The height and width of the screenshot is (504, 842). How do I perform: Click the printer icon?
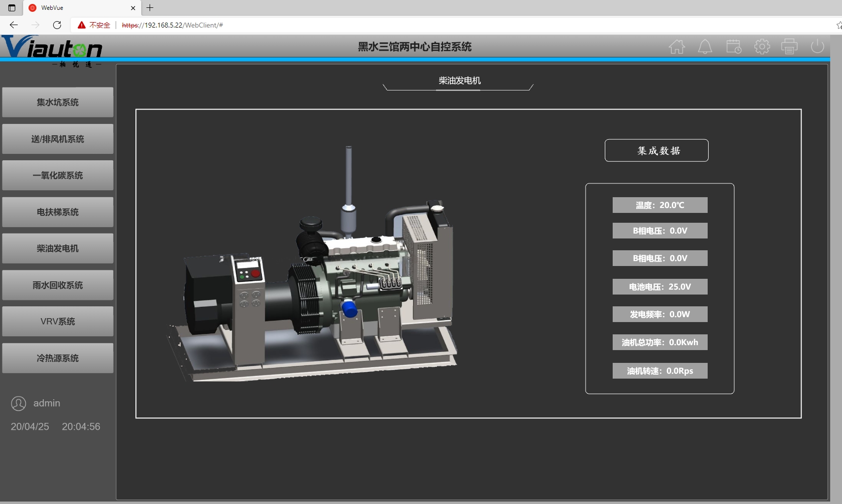click(789, 47)
